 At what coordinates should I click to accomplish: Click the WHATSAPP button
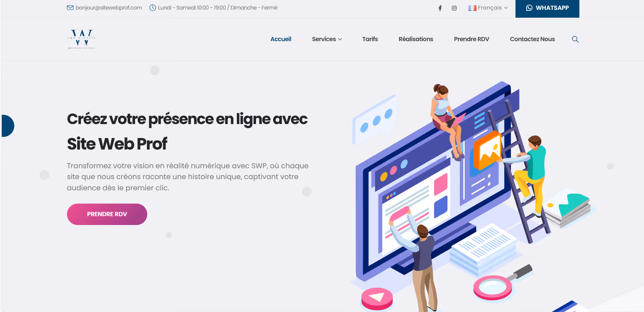click(x=547, y=8)
